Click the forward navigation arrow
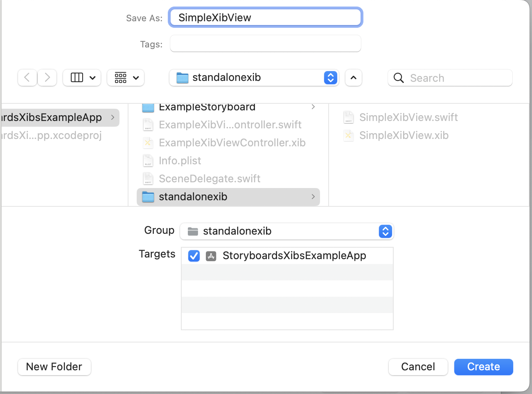532x394 pixels. [x=47, y=78]
